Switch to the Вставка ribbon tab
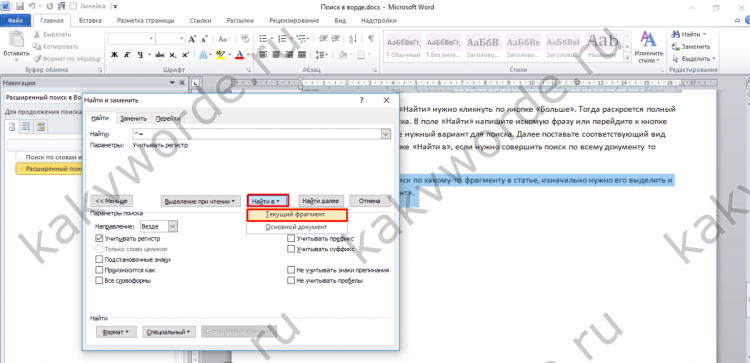The width and height of the screenshot is (750, 363). click(90, 21)
